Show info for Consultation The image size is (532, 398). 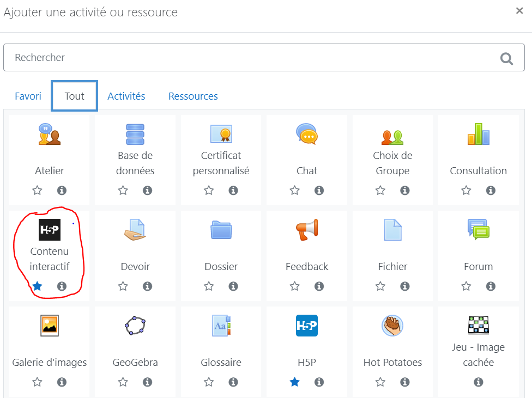click(491, 190)
